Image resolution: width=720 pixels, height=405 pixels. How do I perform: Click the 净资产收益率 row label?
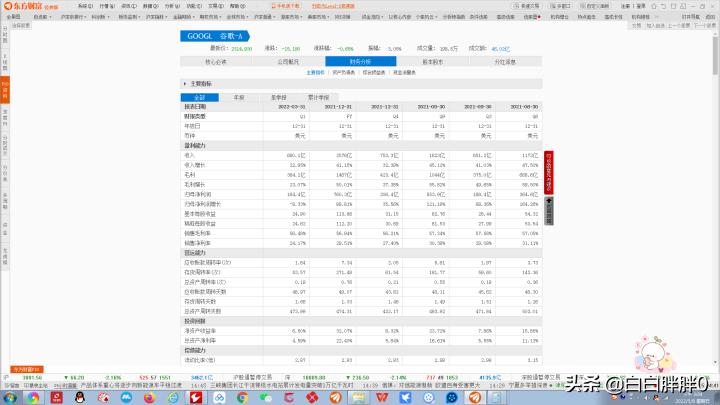200,331
